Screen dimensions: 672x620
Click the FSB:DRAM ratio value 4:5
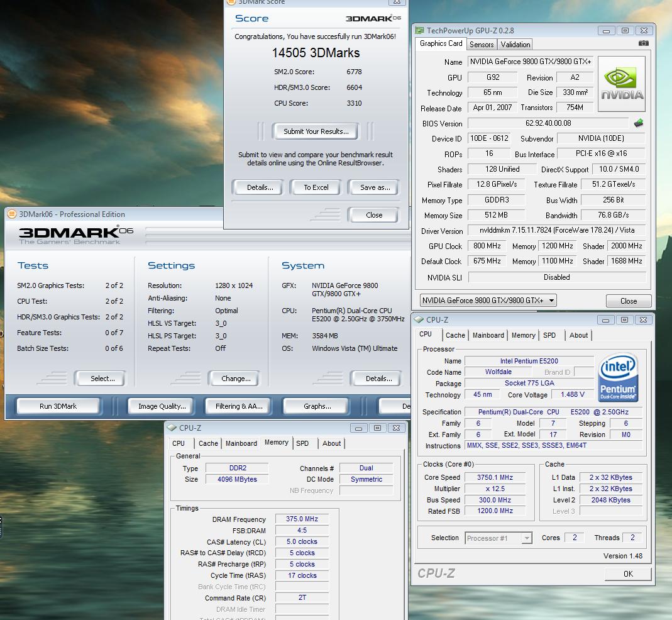(302, 530)
